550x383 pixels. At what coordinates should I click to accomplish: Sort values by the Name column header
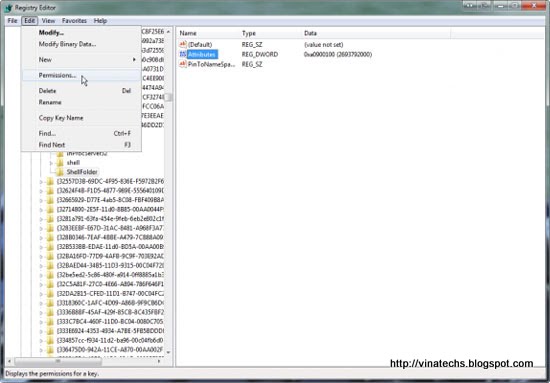click(x=208, y=33)
